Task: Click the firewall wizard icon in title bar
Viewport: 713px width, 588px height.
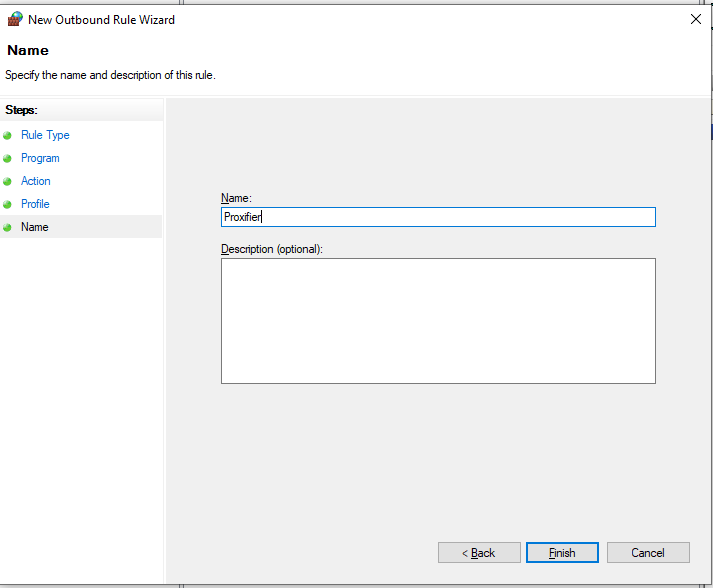Action: tap(15, 19)
